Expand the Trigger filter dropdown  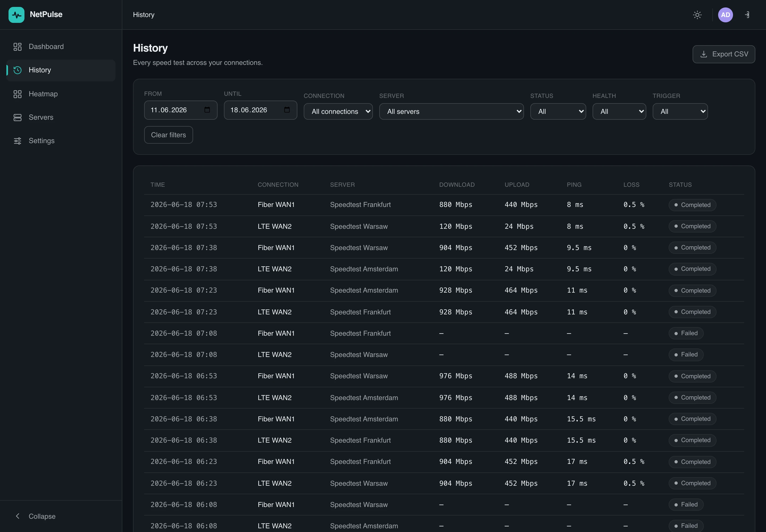[680, 112]
